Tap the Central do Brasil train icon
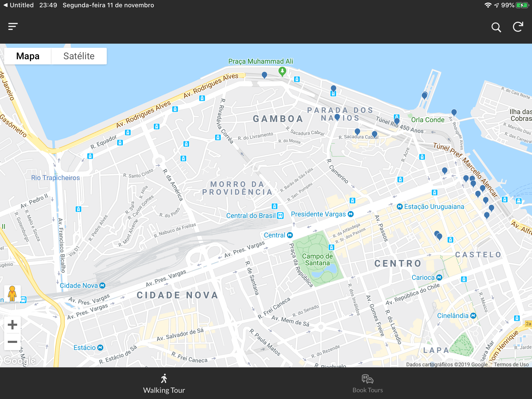The width and height of the screenshot is (532, 399). coord(280,216)
